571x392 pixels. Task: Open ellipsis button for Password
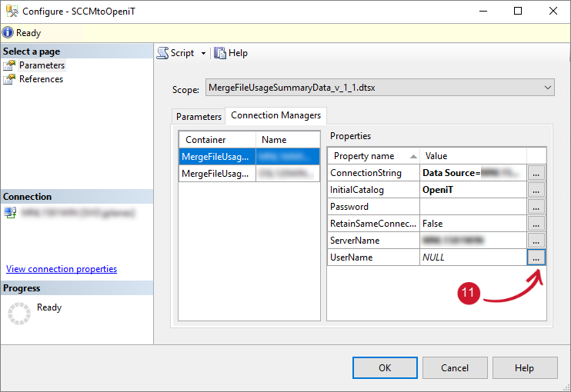536,207
